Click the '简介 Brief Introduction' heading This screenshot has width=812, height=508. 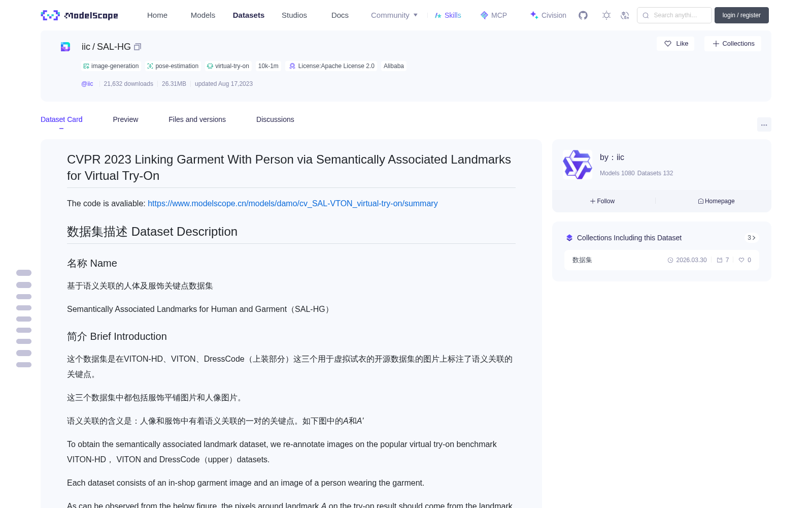pos(117,336)
